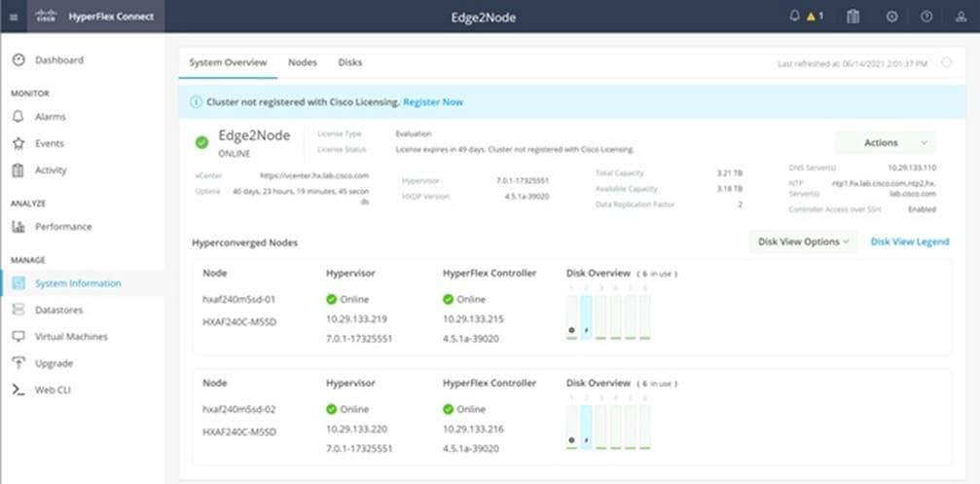
Task: Click the Register Now link
Action: pos(433,102)
